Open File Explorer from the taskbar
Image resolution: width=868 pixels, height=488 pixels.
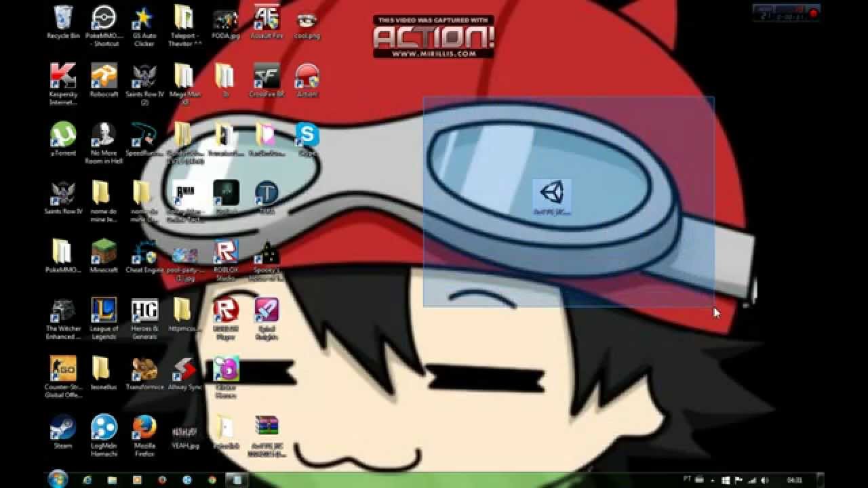(112, 480)
